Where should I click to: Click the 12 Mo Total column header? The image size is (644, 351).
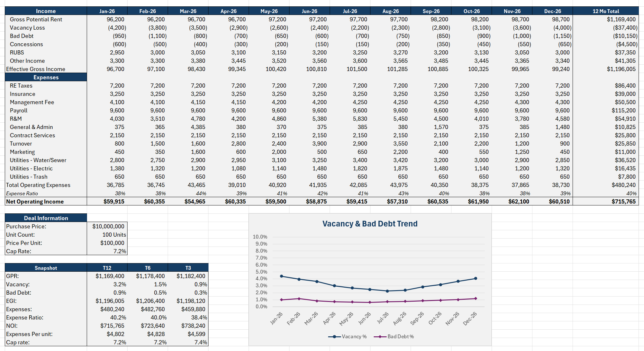tap(606, 11)
